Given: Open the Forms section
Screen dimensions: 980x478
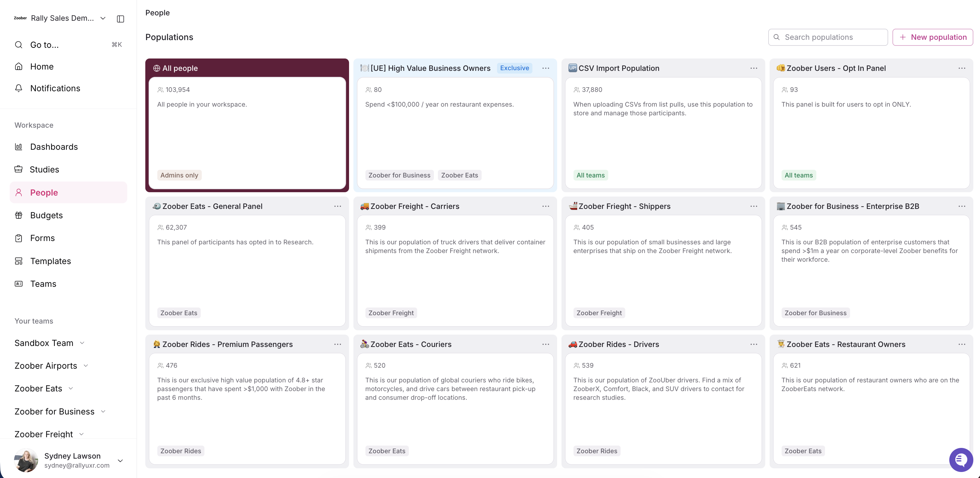Looking at the screenshot, I should tap(42, 238).
